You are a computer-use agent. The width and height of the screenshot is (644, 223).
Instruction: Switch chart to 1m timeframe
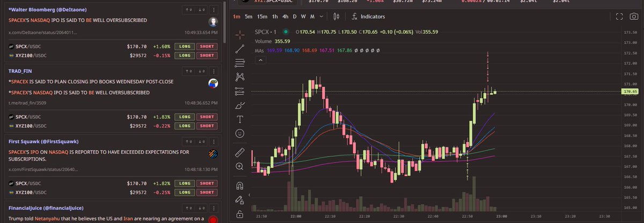237,16
